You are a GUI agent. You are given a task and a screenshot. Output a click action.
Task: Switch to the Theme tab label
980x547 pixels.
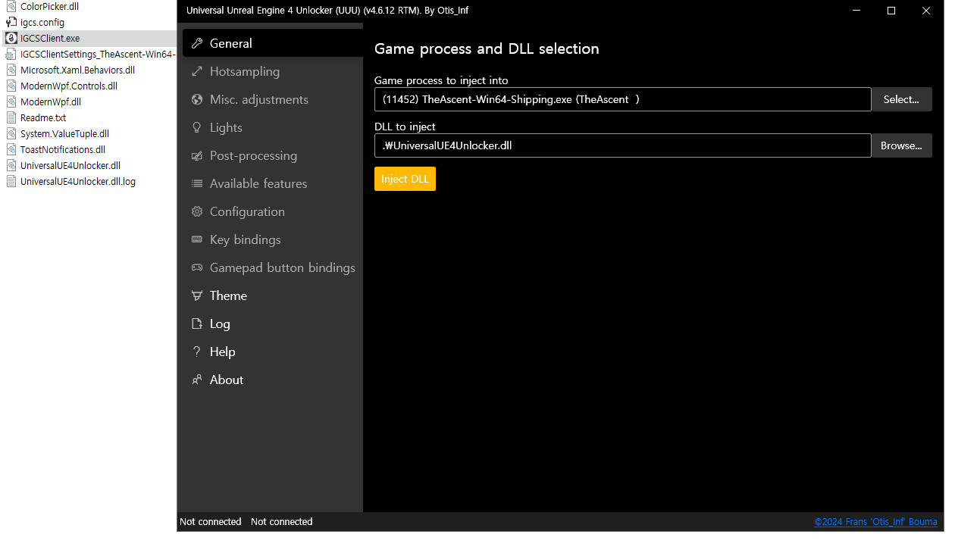coord(228,295)
